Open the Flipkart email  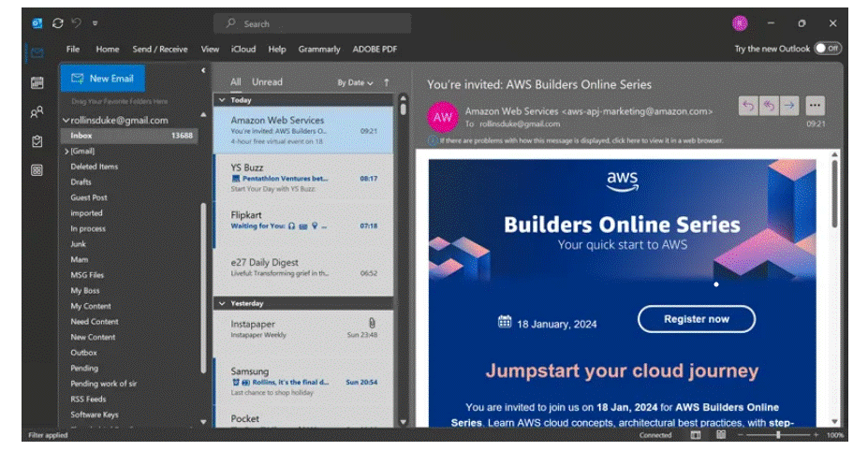[303, 225]
